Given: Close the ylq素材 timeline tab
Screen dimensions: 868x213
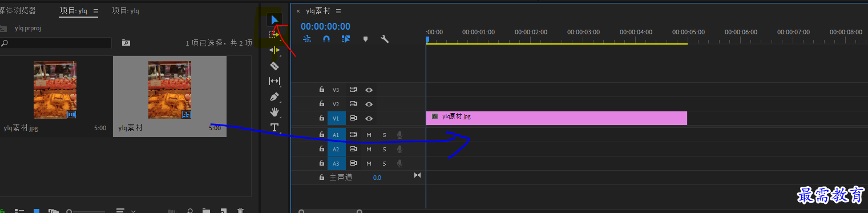Looking at the screenshot, I should (298, 11).
